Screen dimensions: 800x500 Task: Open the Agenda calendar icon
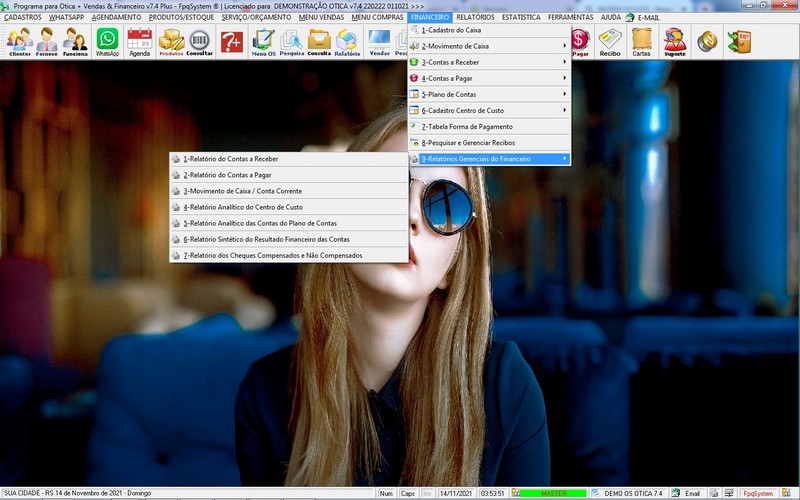tap(139, 42)
